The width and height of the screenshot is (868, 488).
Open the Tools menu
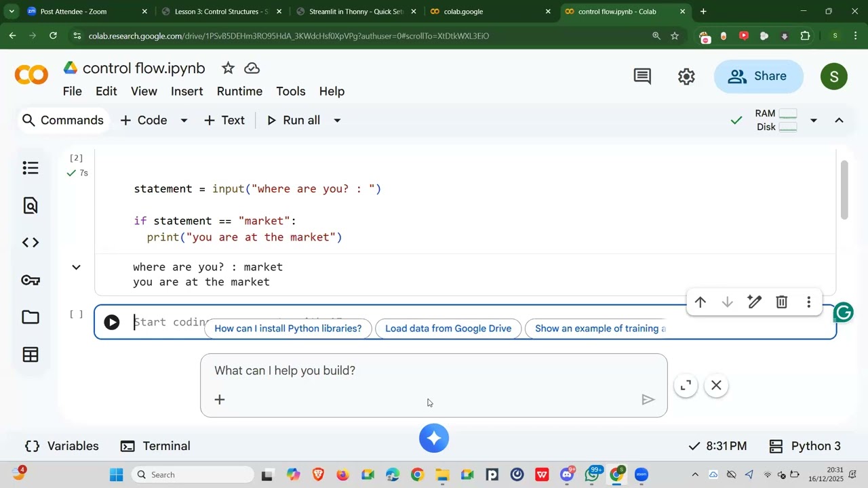pos(291,91)
